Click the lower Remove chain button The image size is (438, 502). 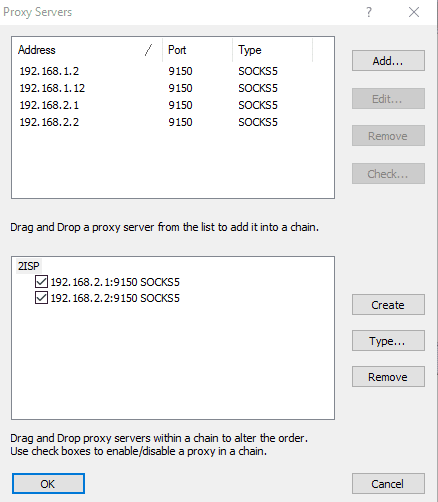click(x=388, y=377)
